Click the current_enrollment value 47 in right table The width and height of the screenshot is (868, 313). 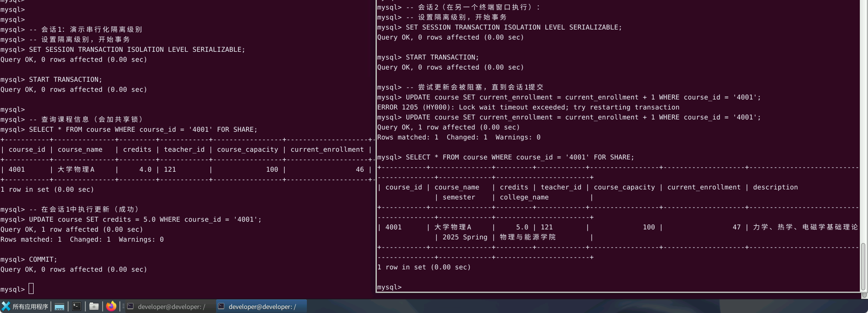[737, 227]
